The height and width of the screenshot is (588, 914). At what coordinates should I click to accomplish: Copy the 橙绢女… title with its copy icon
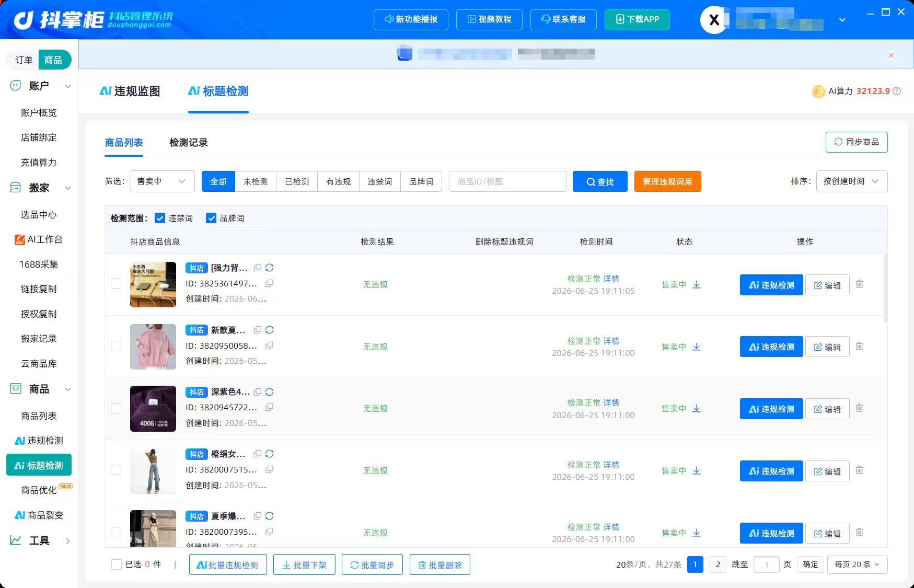pos(258,454)
